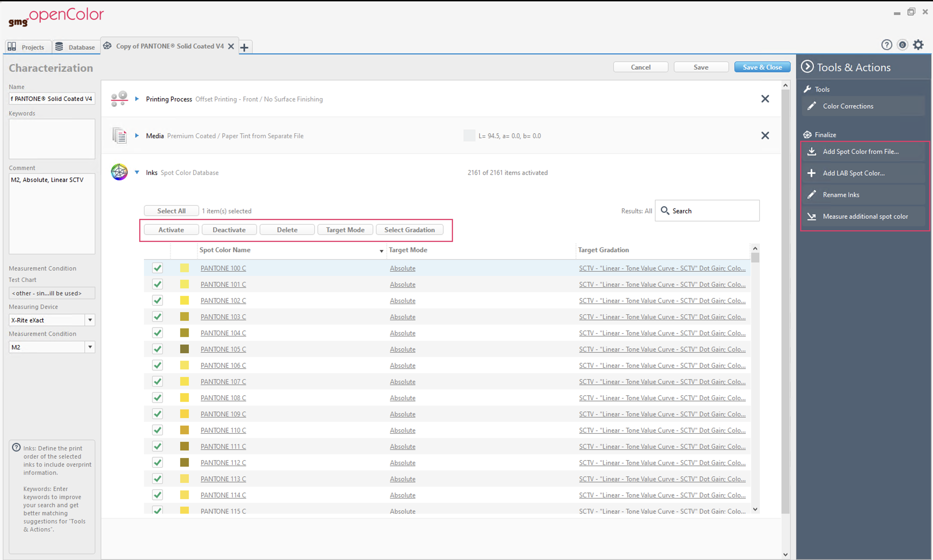Click the Search magnifier icon

tap(665, 211)
